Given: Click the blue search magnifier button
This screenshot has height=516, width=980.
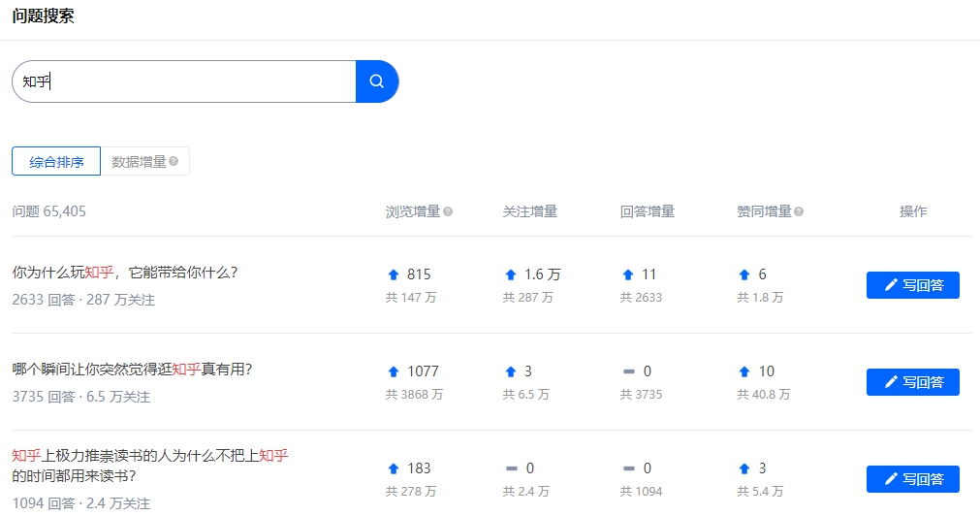Looking at the screenshot, I should click(x=377, y=81).
